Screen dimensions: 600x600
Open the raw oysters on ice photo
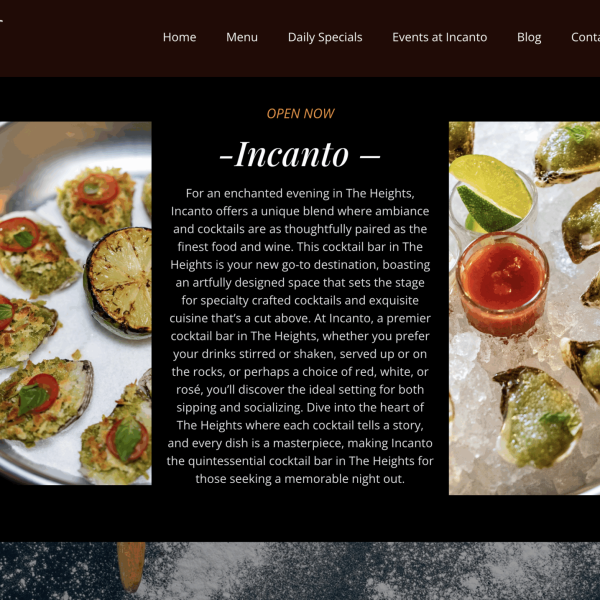coord(524,308)
